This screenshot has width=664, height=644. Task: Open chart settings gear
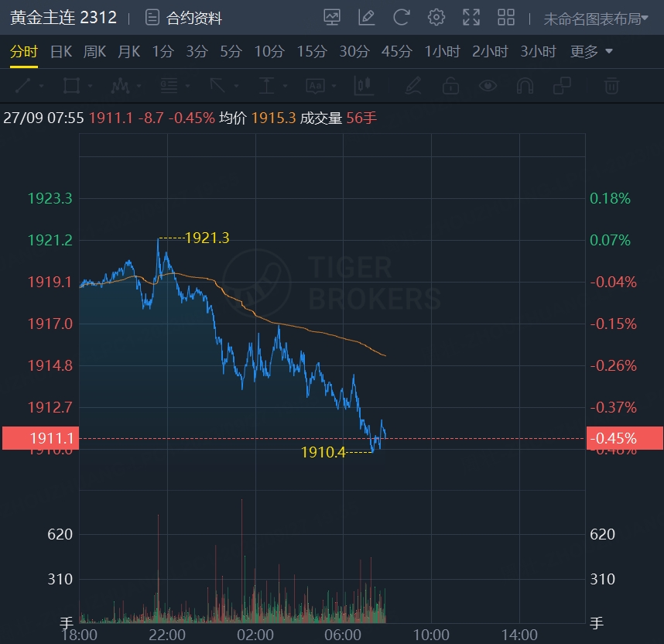pyautogui.click(x=436, y=18)
